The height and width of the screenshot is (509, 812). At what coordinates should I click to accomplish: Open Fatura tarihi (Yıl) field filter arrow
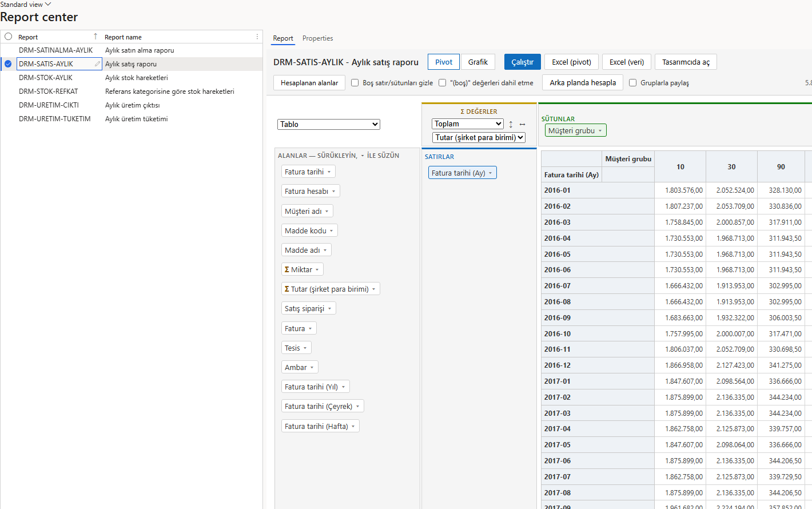point(343,387)
